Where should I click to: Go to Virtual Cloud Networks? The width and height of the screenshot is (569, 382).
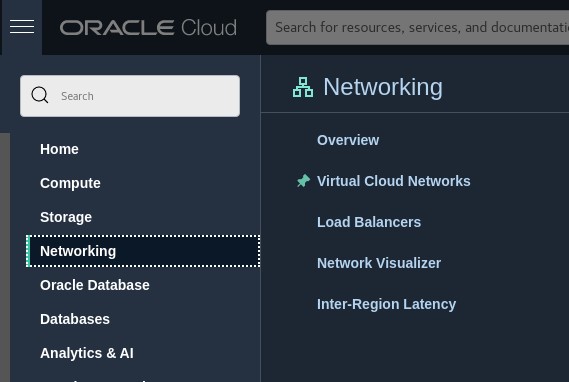click(393, 181)
